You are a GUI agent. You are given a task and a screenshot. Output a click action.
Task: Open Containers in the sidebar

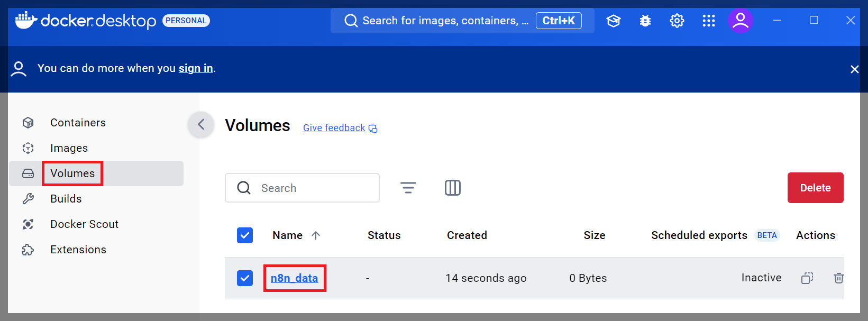(x=96, y=123)
